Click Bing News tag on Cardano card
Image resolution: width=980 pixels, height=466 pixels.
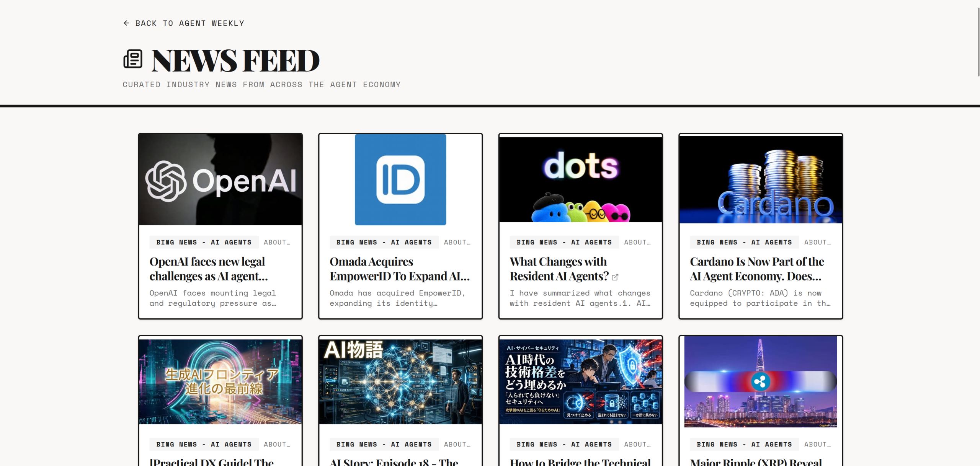point(745,242)
